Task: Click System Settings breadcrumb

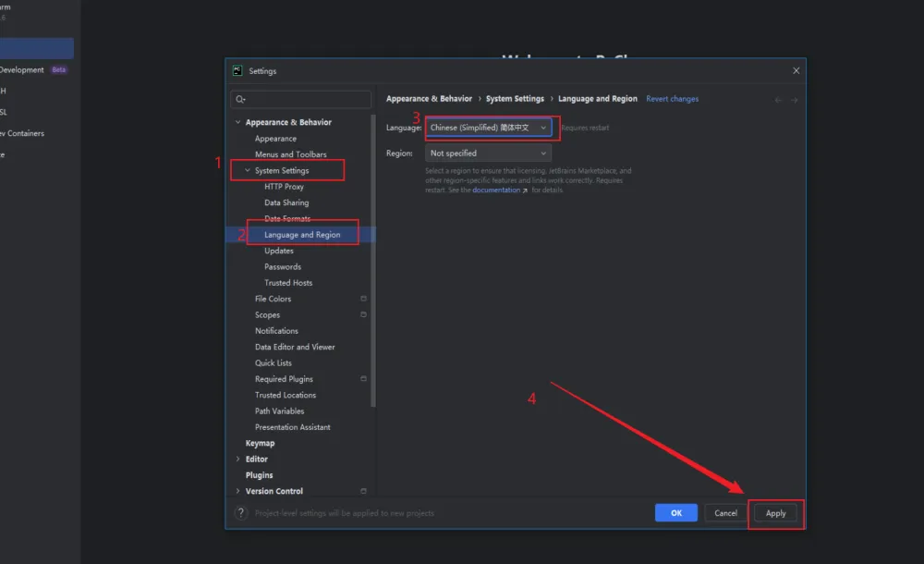Action: [515, 99]
